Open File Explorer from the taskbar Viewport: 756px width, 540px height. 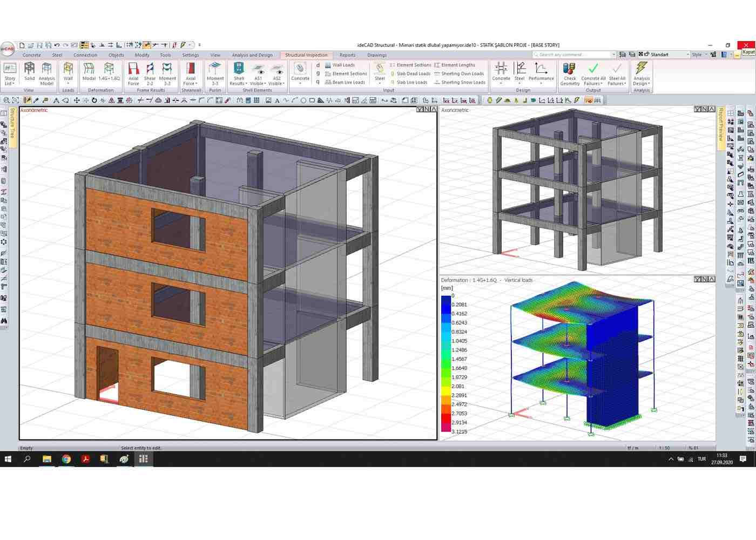tap(47, 459)
